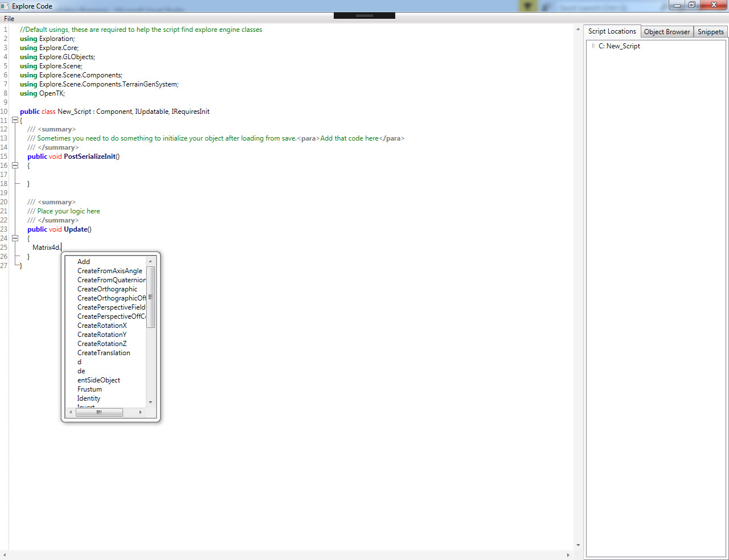Switch to the Object Browser tab
Screen dimensions: 729x560
pos(667,32)
